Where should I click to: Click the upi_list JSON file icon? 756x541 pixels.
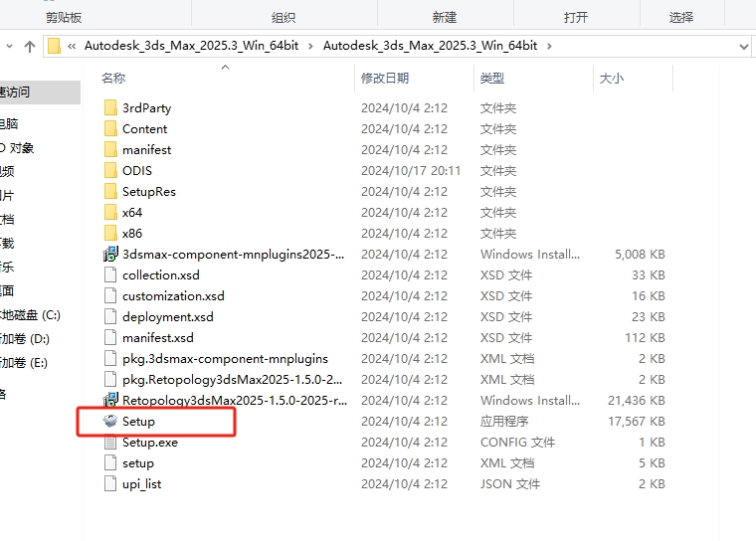pyautogui.click(x=110, y=483)
